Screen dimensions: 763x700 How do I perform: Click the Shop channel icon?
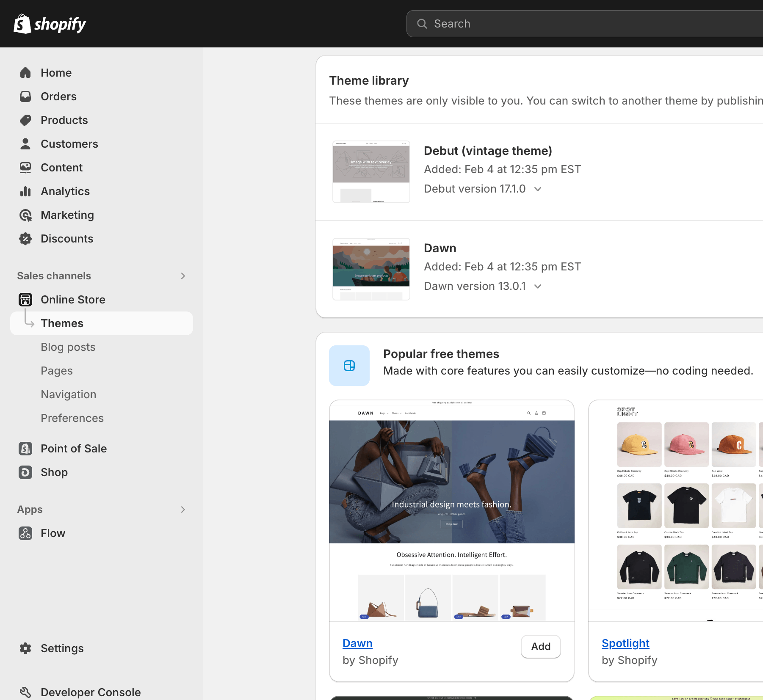click(25, 472)
